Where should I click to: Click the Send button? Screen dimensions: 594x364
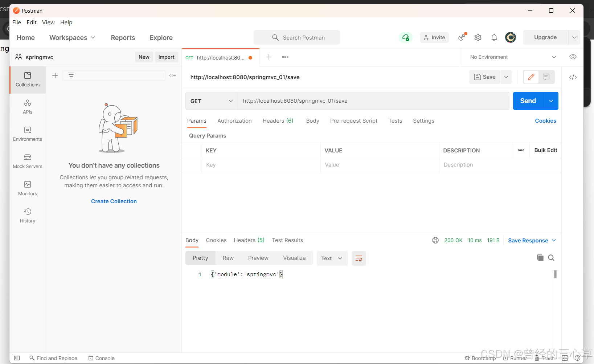click(528, 101)
